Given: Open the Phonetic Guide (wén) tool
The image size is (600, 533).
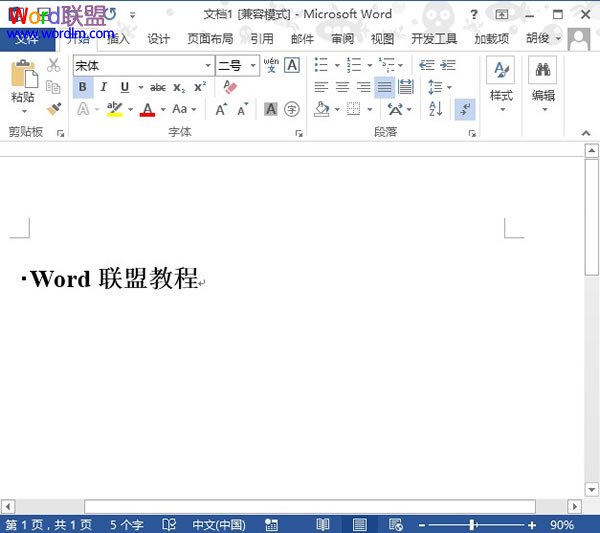Looking at the screenshot, I should click(271, 65).
